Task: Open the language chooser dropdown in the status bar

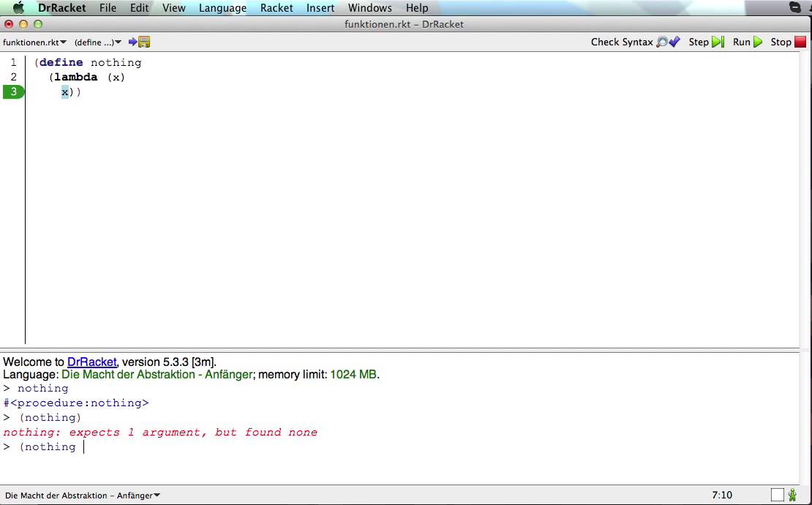Action: (x=83, y=495)
